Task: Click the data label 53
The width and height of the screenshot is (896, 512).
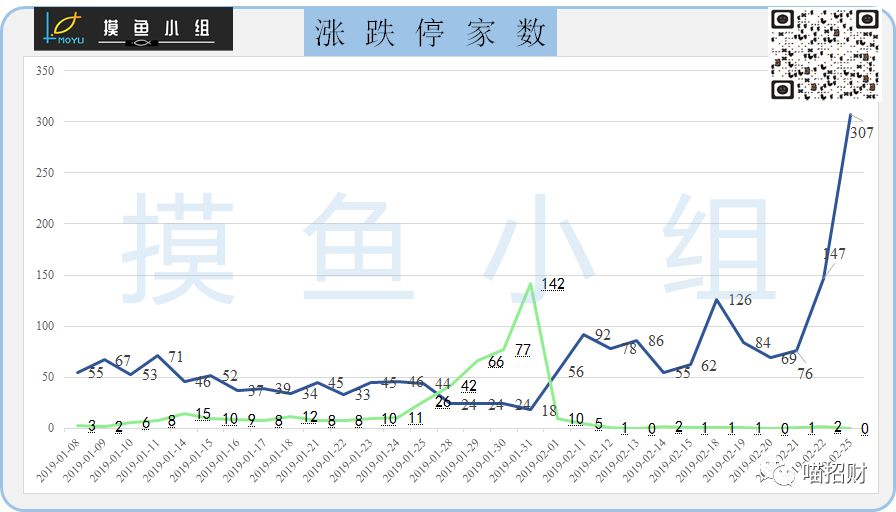Action: (149, 375)
